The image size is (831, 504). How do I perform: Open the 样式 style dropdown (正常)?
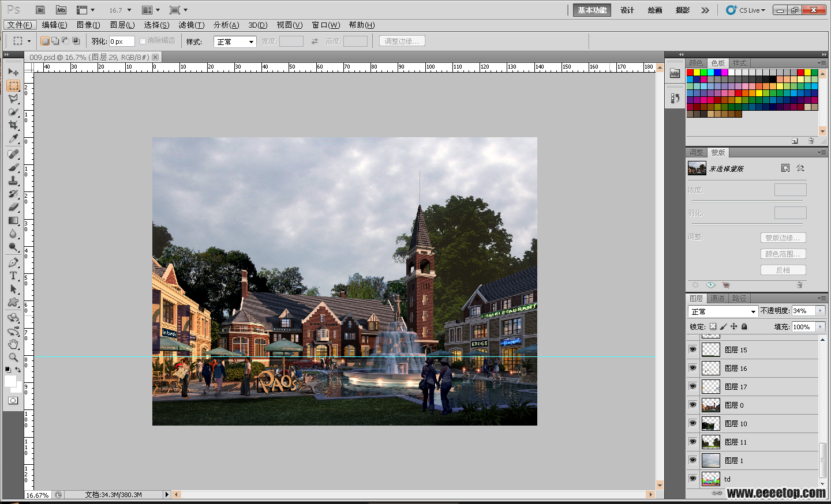[x=235, y=42]
